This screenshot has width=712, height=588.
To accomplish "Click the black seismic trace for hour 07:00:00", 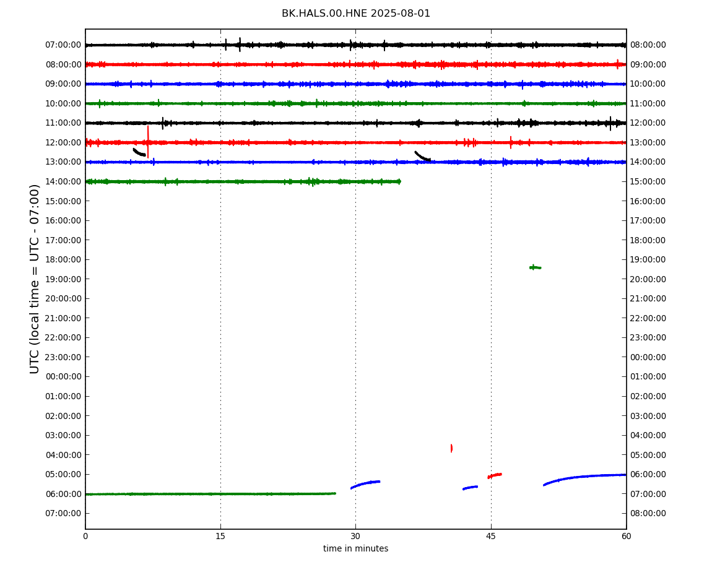I will [355, 45].
